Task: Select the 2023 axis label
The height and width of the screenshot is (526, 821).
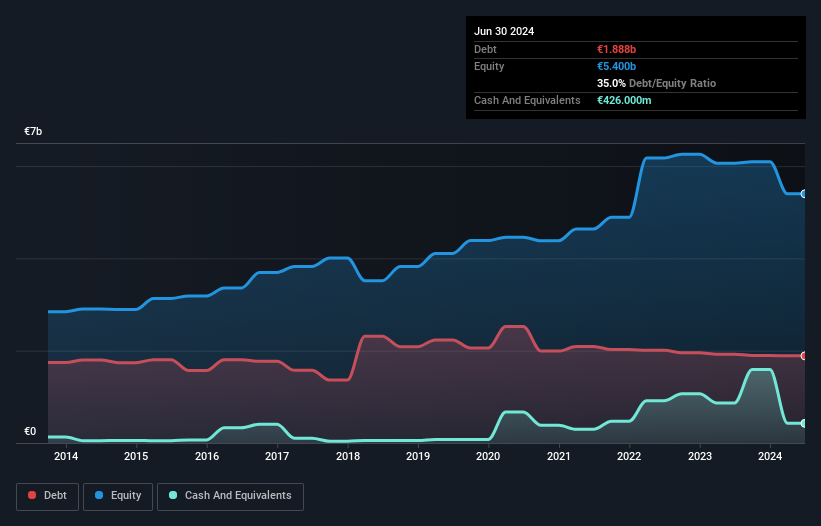Action: 700,456
